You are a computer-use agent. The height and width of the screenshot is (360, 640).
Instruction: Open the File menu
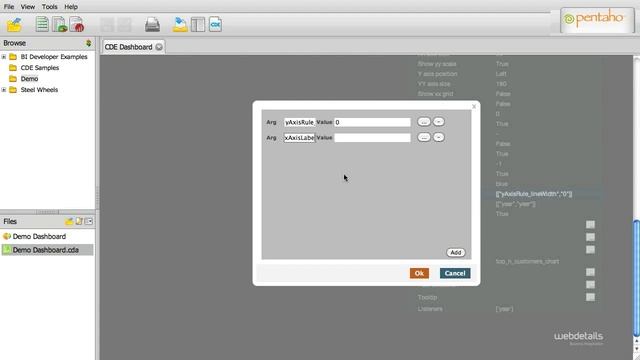[x=9, y=7]
